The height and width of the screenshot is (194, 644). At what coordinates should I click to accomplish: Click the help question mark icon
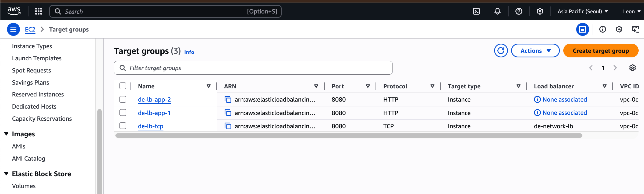tap(519, 11)
